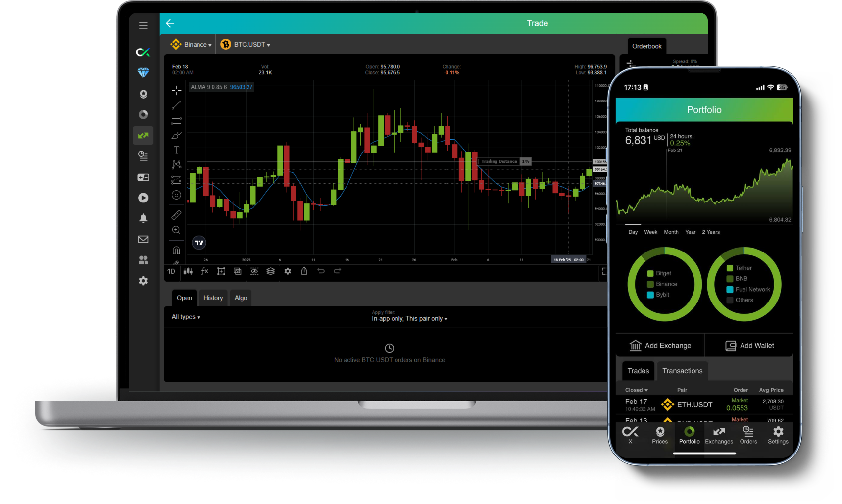
Task: Open the plus-minus card icon in the sidebar
Action: [x=143, y=177]
